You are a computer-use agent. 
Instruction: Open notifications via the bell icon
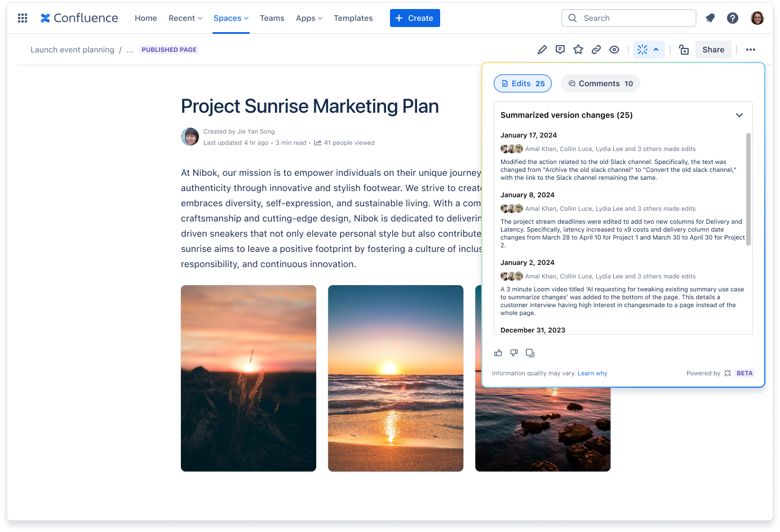[x=710, y=17]
